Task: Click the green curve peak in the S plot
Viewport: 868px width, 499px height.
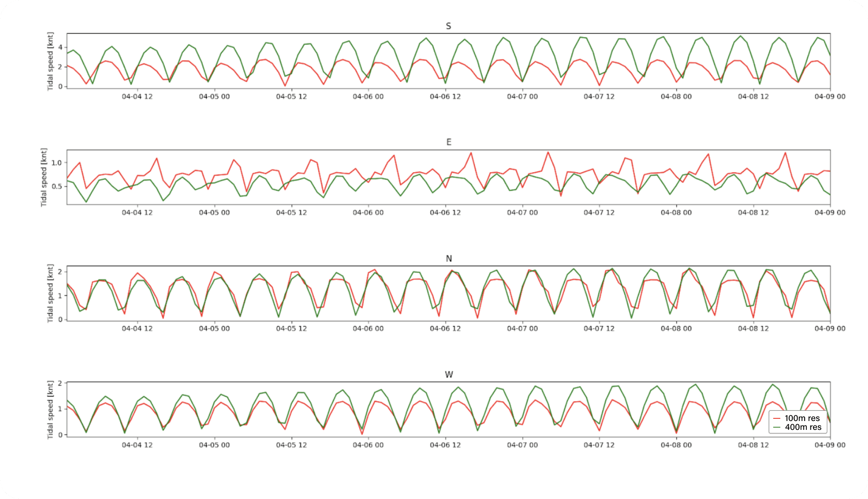Action: (740, 36)
